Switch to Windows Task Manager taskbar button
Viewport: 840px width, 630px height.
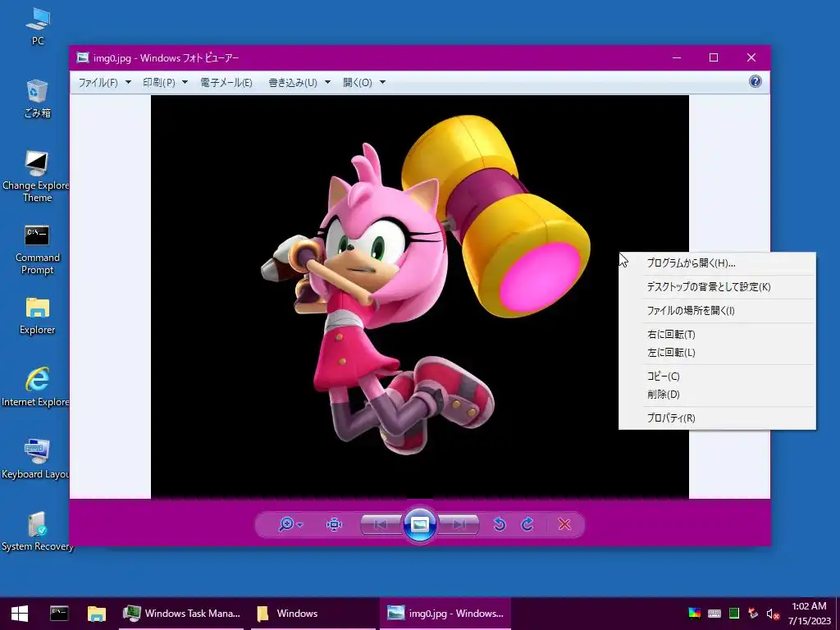tap(181, 614)
